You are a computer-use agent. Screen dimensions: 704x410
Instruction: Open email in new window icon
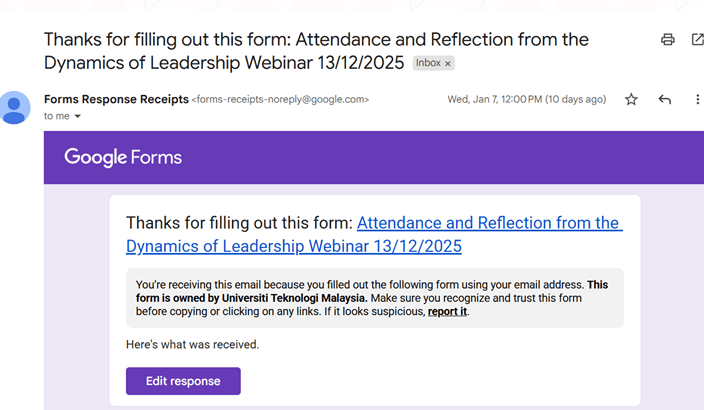coord(697,40)
